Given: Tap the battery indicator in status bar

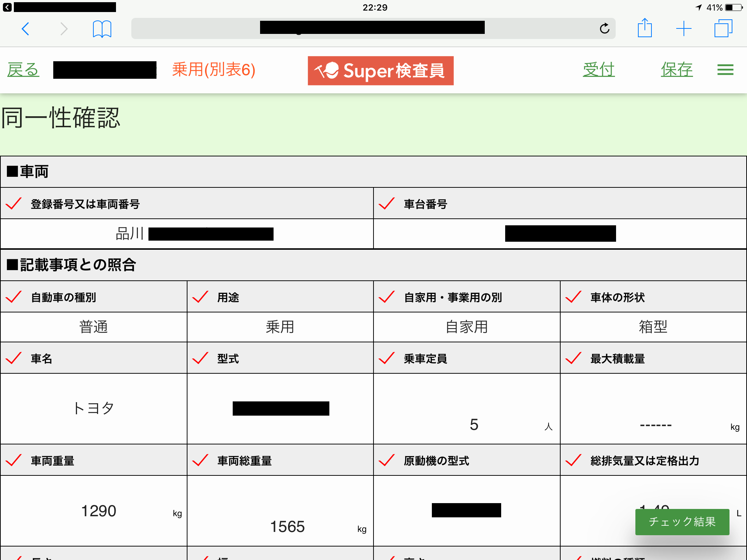Looking at the screenshot, I should [734, 7].
